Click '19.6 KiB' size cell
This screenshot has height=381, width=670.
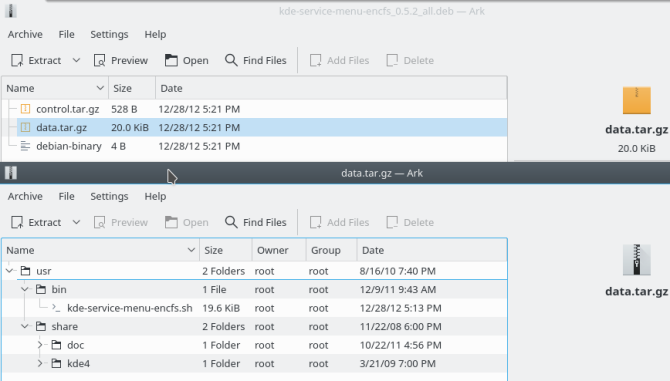tap(221, 308)
